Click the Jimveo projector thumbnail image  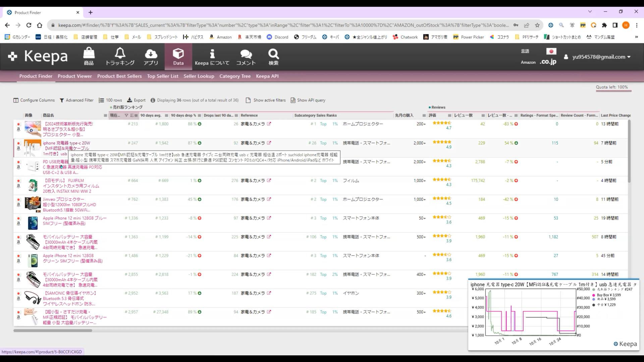(x=33, y=204)
